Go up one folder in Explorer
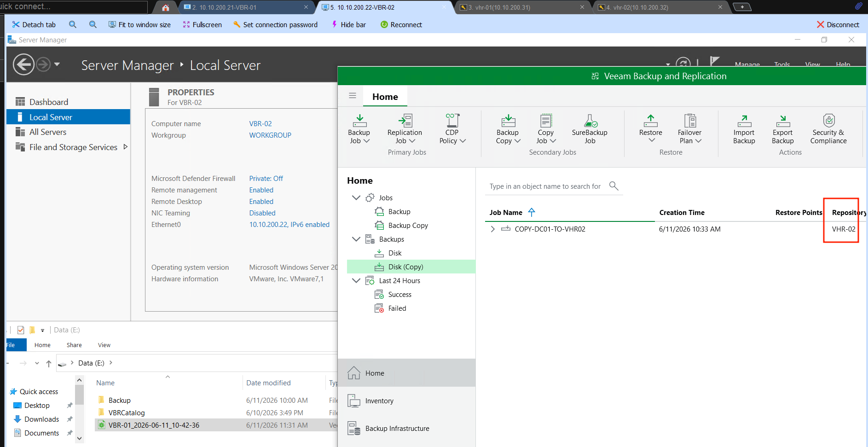 49,363
